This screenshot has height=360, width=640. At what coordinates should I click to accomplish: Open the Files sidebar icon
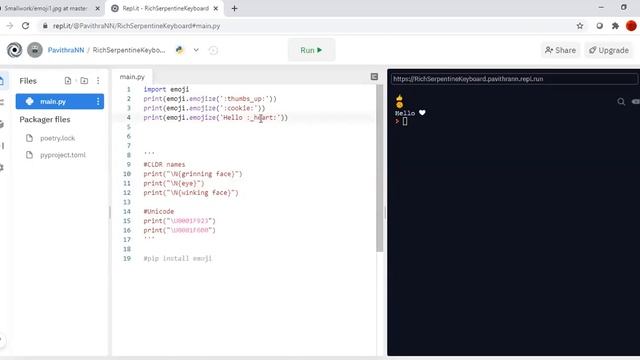pos(2,81)
